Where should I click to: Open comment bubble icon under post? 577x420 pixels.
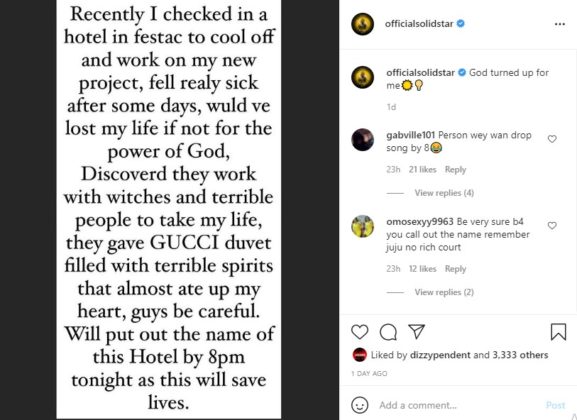(388, 332)
